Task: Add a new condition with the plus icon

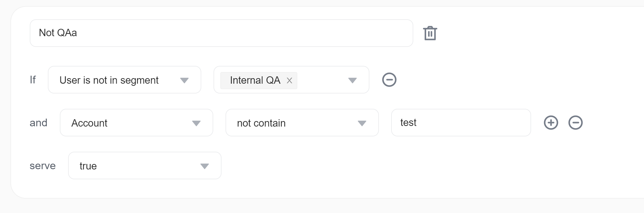Action: tap(551, 123)
